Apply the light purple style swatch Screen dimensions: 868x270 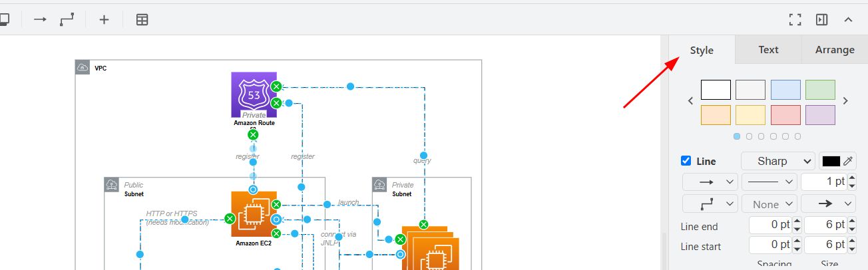tap(820, 115)
